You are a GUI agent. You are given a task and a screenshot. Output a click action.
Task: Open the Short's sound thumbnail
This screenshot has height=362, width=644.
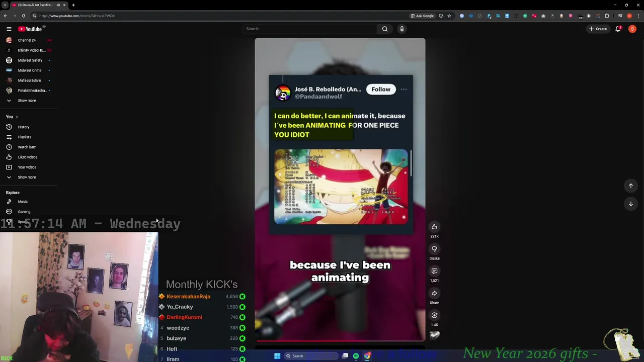click(434, 335)
